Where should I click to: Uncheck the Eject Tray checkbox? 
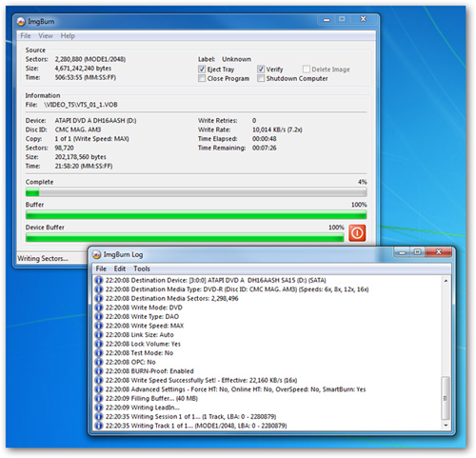click(x=202, y=70)
